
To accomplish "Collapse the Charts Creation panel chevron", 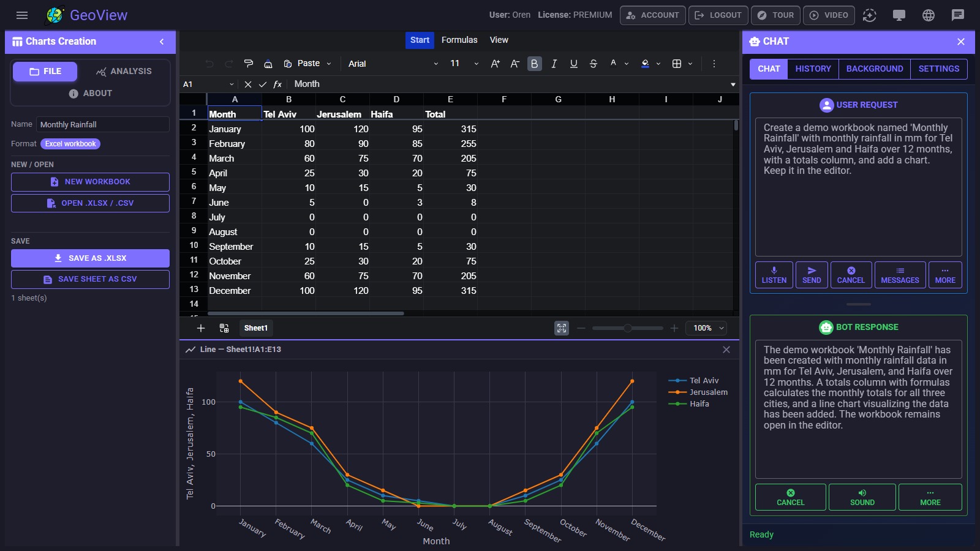I will (162, 42).
